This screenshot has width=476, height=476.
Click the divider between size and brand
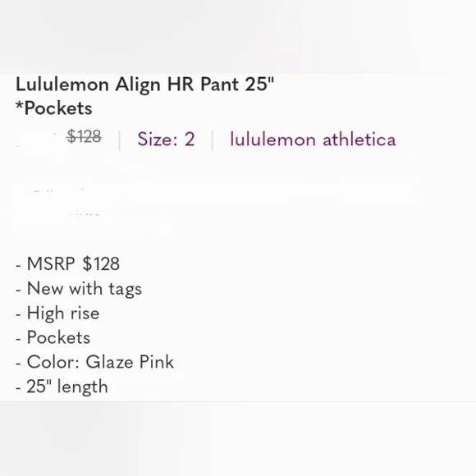click(x=213, y=140)
